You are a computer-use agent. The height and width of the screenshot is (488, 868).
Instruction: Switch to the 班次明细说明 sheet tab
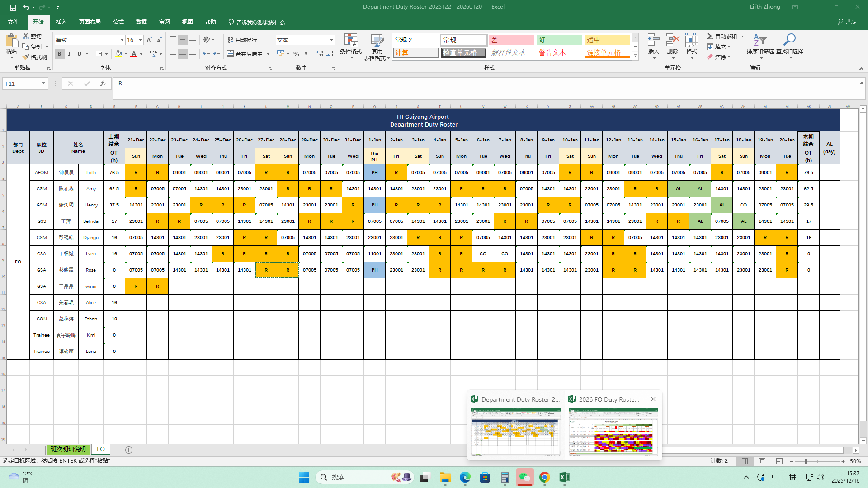pos(68,450)
